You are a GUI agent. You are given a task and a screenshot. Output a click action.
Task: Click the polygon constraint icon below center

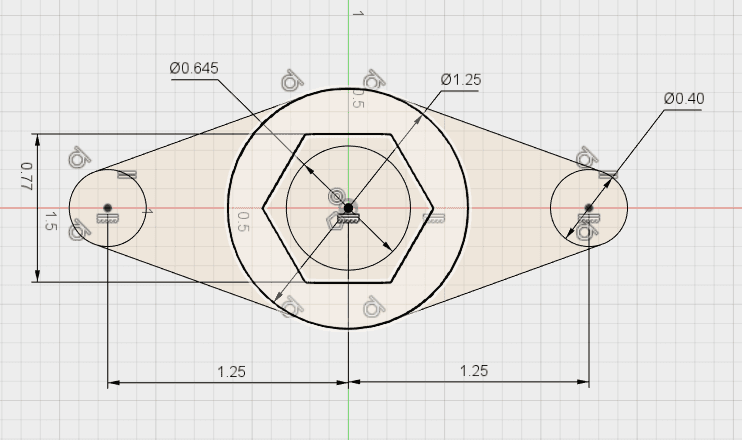[334, 221]
